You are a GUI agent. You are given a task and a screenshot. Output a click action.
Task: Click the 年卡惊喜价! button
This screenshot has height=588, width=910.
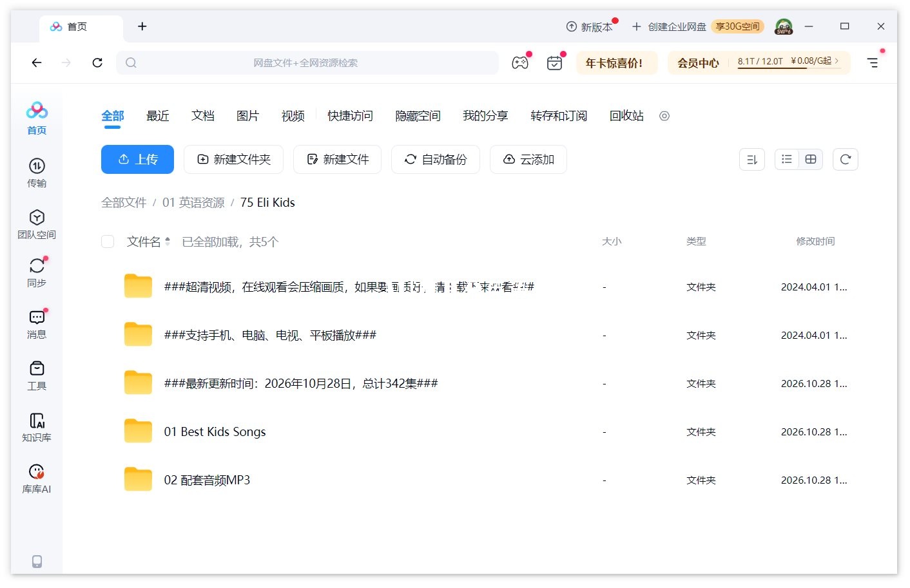click(x=617, y=63)
